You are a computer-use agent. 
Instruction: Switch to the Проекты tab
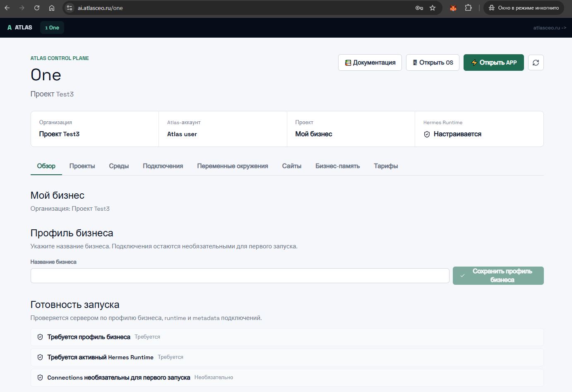pos(82,166)
